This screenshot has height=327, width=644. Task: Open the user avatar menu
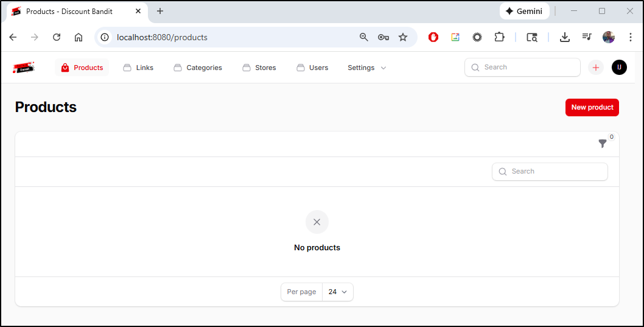tap(619, 68)
